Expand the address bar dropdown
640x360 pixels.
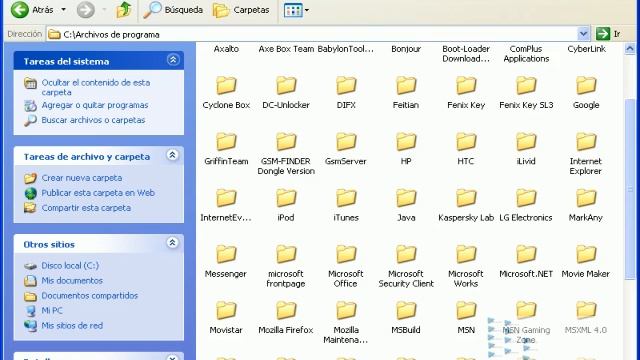tap(583, 34)
